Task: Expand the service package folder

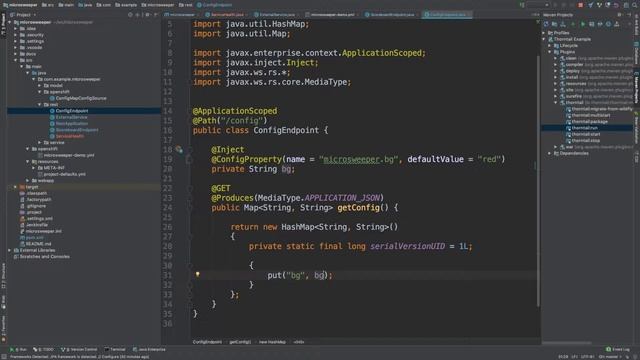Action: point(40,142)
